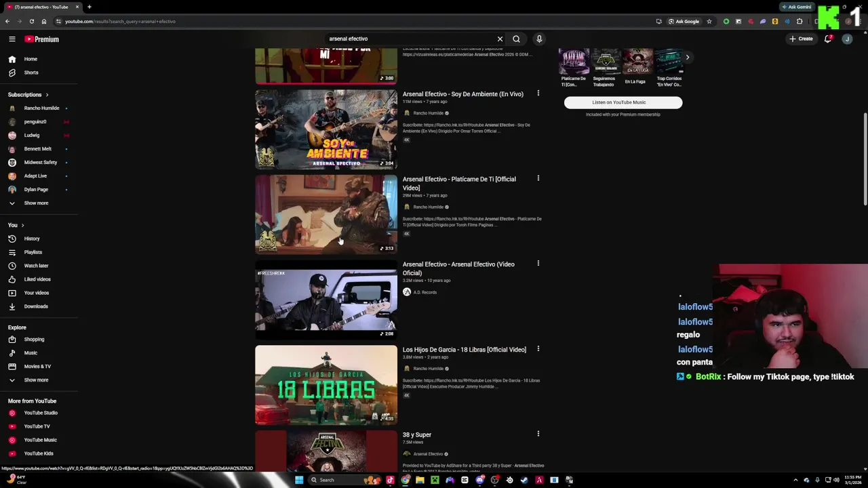Open the Bennett Melt subscription
The height and width of the screenshot is (488, 868).
[x=39, y=149]
